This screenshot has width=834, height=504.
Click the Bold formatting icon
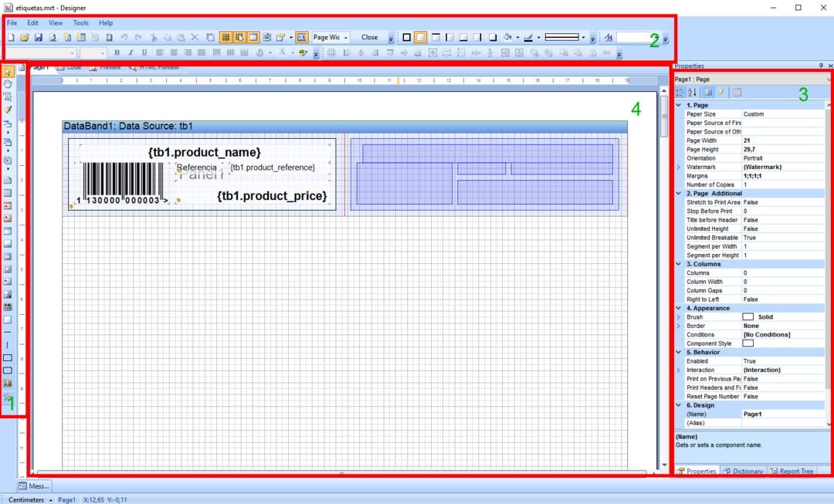117,52
